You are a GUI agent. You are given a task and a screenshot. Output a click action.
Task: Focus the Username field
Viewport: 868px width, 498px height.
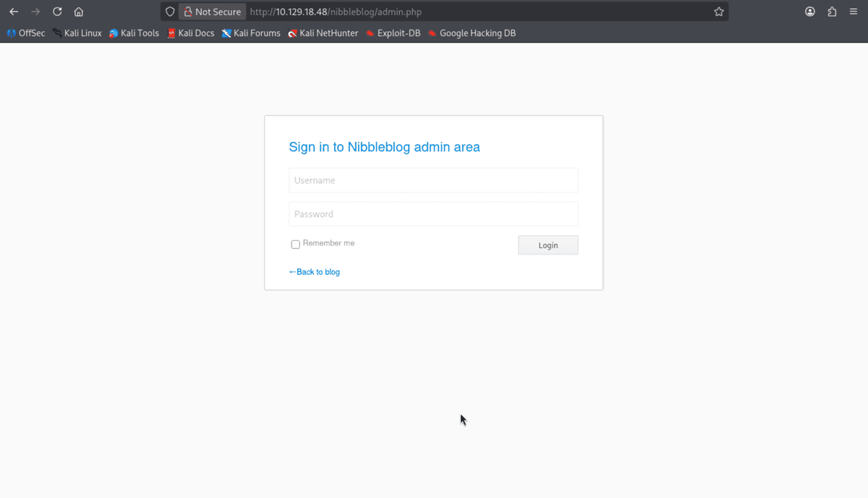point(433,180)
